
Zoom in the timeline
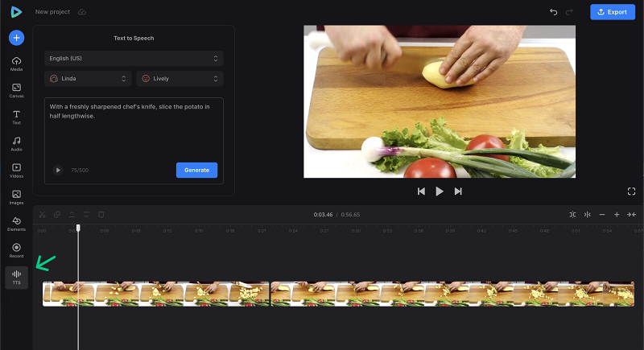click(x=617, y=215)
